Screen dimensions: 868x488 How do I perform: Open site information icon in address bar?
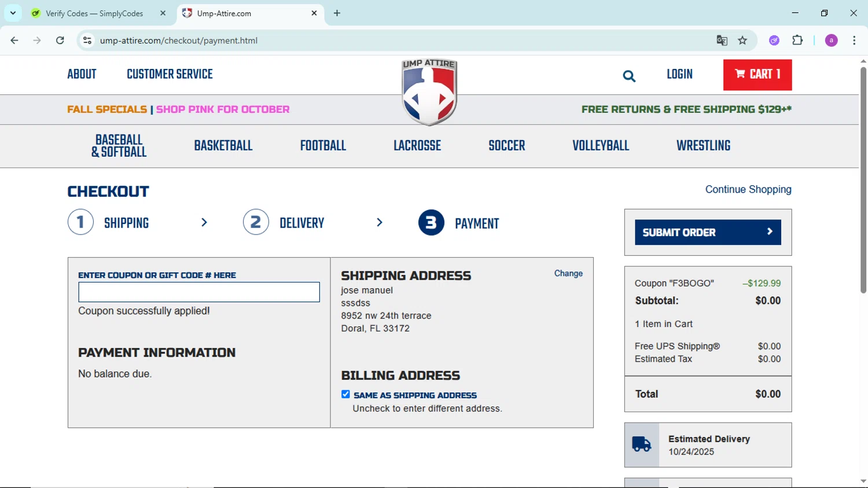point(87,41)
